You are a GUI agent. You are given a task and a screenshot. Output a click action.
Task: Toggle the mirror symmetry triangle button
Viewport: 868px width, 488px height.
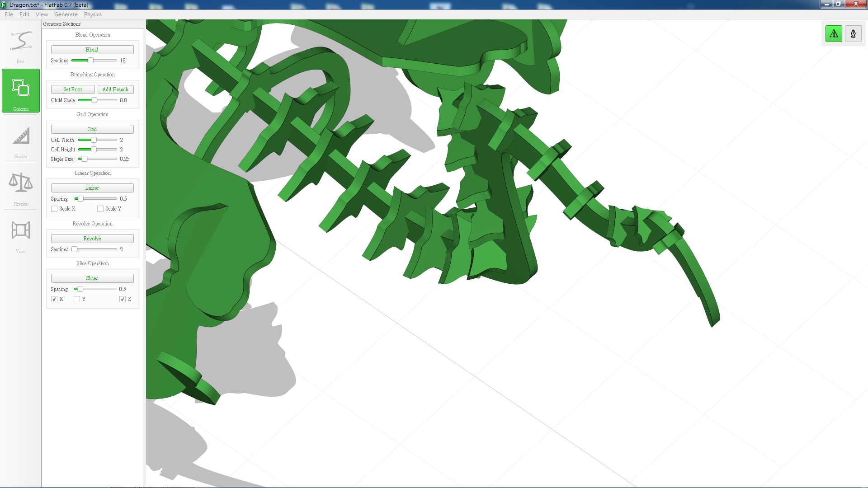pos(834,34)
